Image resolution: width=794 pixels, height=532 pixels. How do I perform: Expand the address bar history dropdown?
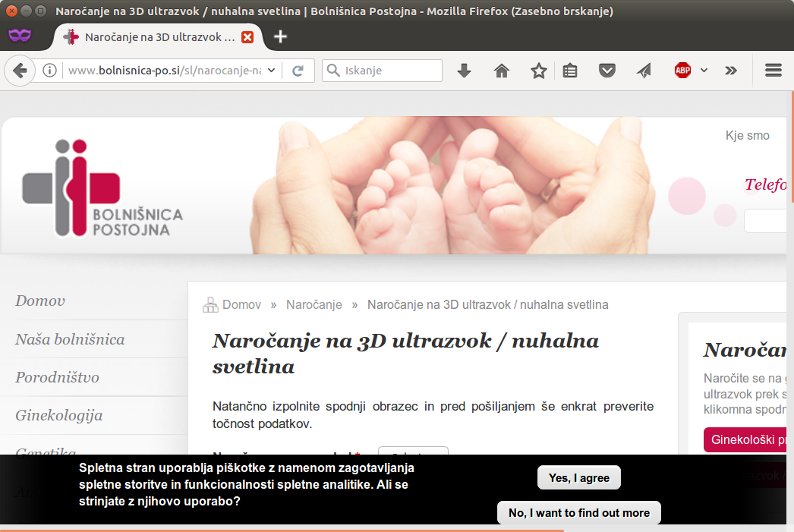[x=272, y=71]
